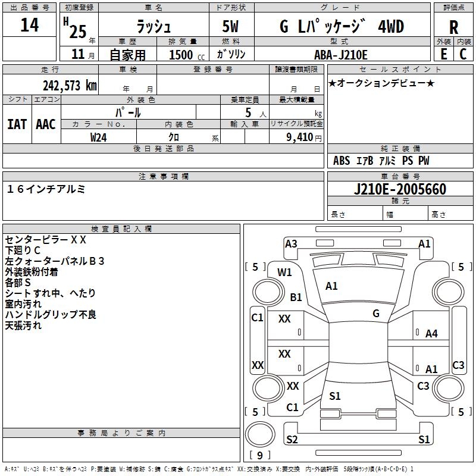This screenshot has width=476, height=476.
Task: Select interior color クロ
Action: pyautogui.click(x=174, y=137)
